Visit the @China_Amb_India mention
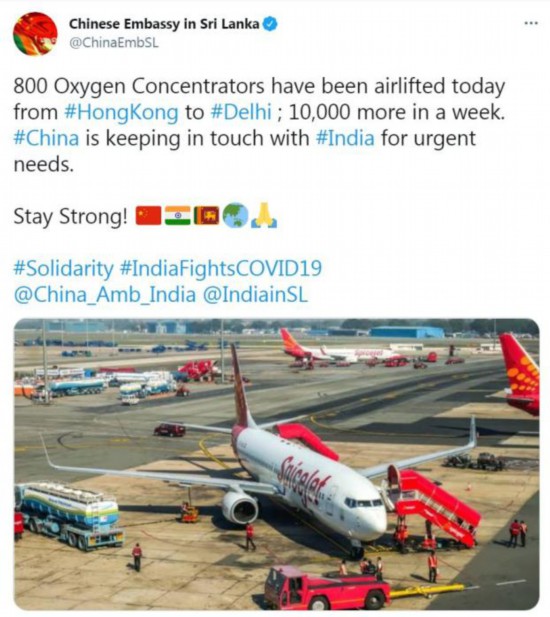Screen dimensions: 550x617 point(105,295)
